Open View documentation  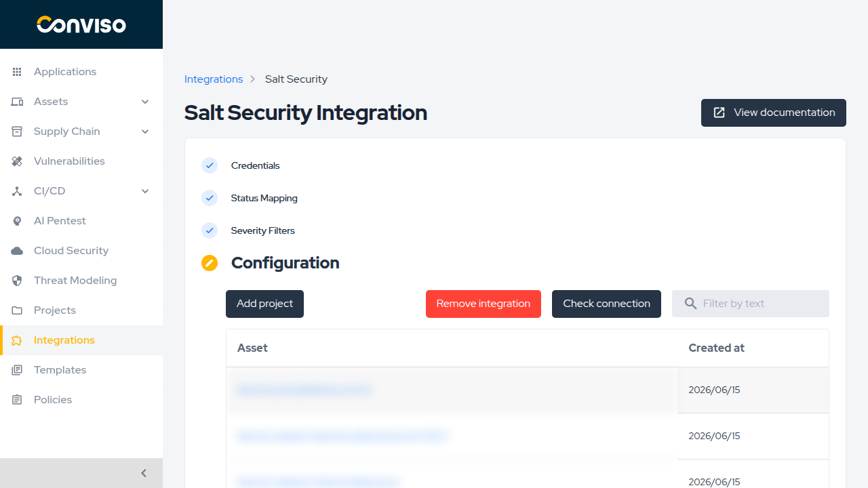774,113
